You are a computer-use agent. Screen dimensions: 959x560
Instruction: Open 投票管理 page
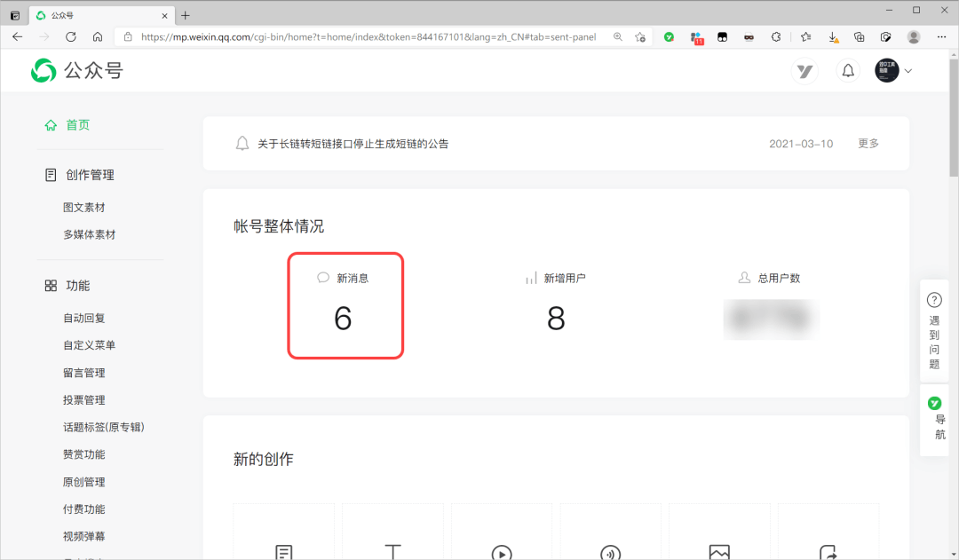[83, 400]
